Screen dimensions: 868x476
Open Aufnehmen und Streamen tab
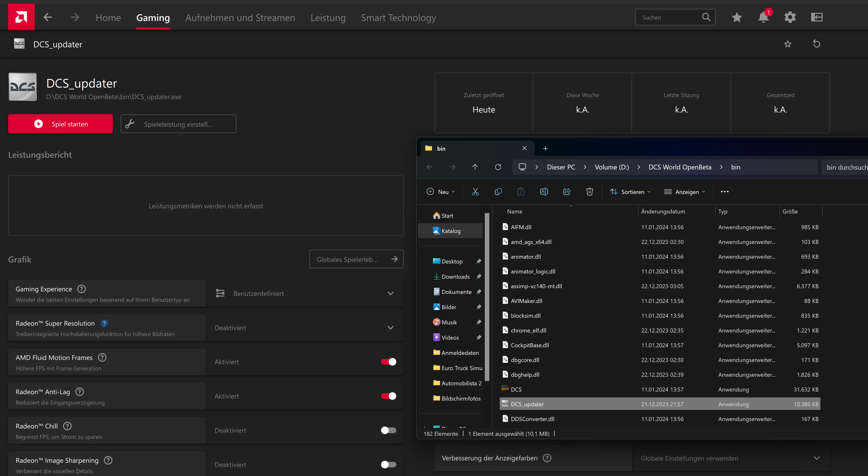point(240,18)
